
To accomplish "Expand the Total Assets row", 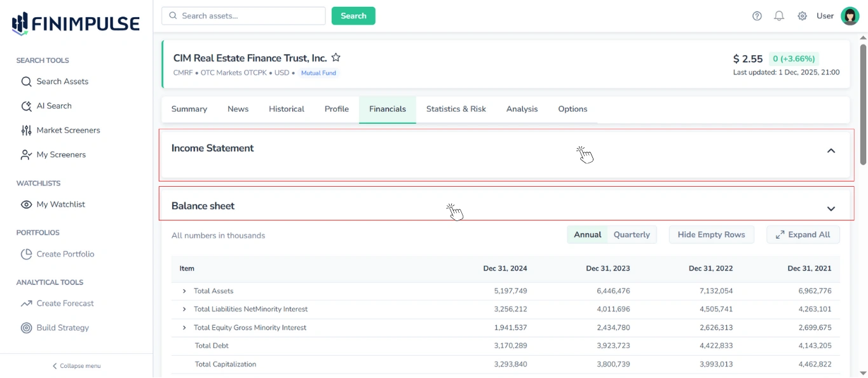I will 184,290.
